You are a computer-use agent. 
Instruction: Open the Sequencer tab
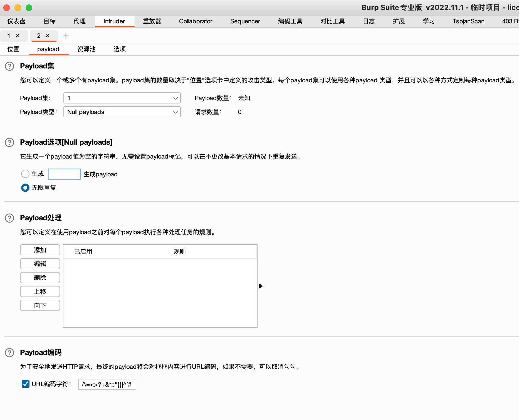pyautogui.click(x=245, y=21)
